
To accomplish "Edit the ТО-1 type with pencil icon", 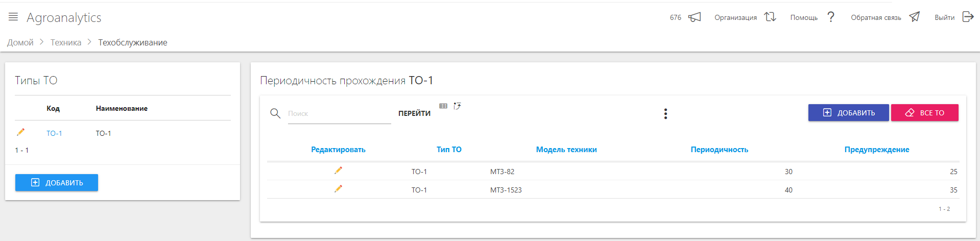I will 21,132.
